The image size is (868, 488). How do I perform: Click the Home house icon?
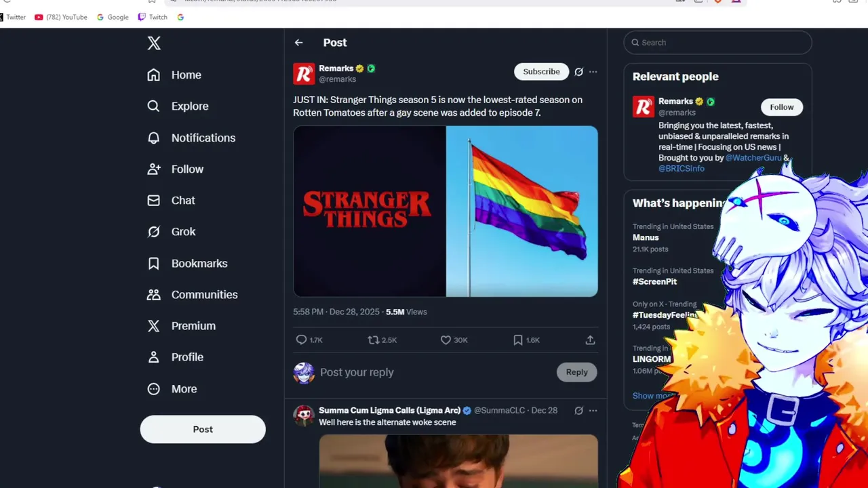point(154,75)
